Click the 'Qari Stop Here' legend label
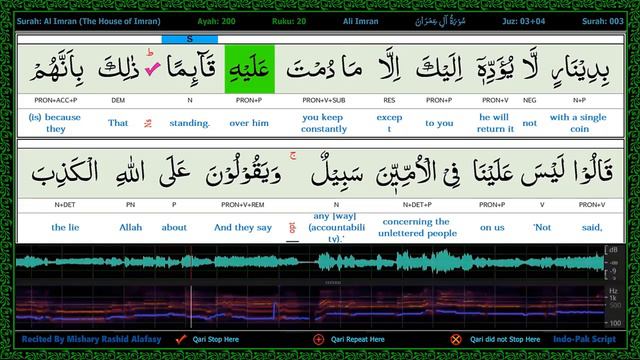The width and height of the screenshot is (640, 360). pyautogui.click(x=216, y=339)
